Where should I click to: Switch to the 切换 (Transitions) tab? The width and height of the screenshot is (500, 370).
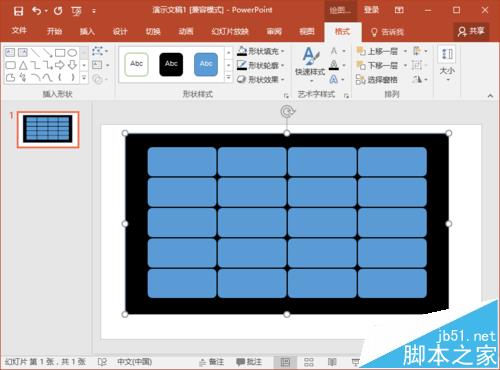pyautogui.click(x=153, y=31)
